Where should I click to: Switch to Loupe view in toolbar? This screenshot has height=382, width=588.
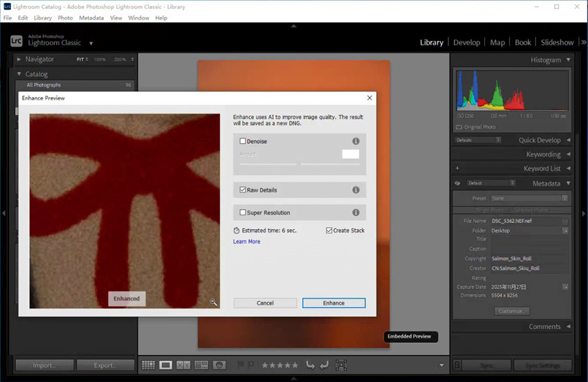pyautogui.click(x=165, y=365)
